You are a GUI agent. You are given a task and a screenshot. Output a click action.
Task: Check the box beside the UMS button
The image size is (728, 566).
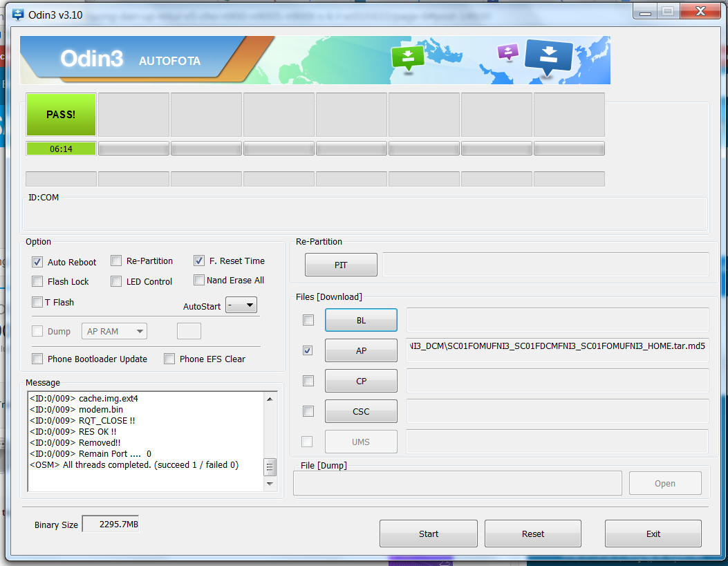click(307, 442)
